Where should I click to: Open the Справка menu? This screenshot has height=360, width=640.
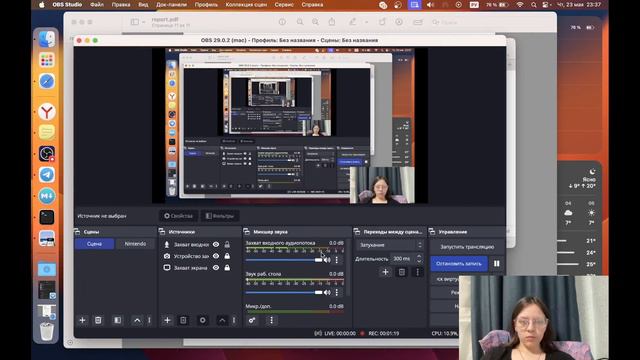[312, 5]
